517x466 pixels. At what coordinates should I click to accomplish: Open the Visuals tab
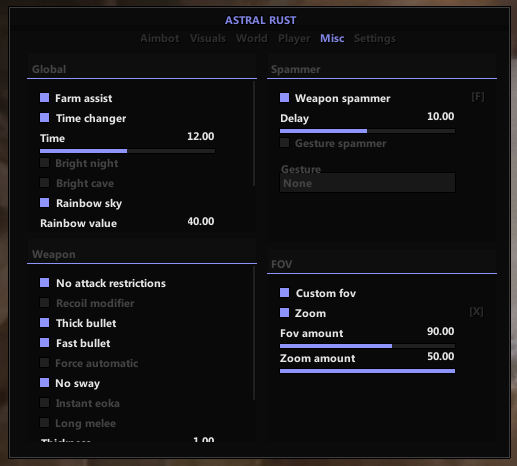pyautogui.click(x=208, y=38)
